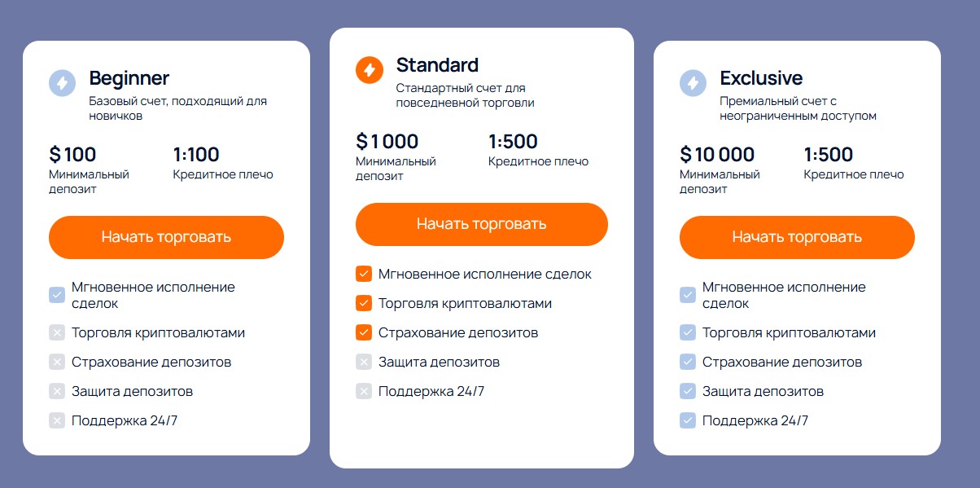Click Exclusive's 24/7 support checkmark
The image size is (980, 488).
pyautogui.click(x=688, y=420)
